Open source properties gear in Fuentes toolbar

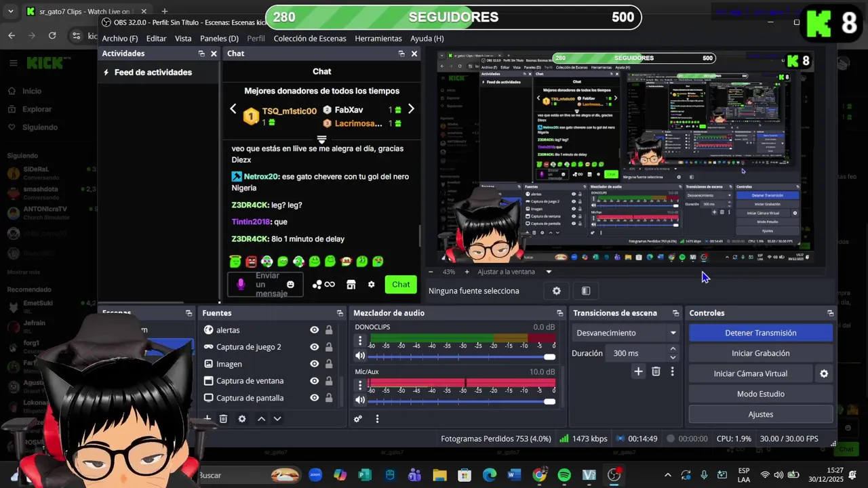242,419
